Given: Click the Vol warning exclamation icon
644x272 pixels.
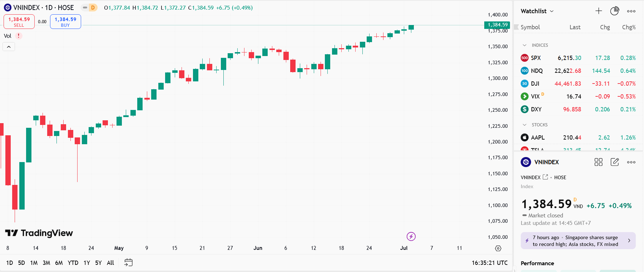Looking at the screenshot, I should (19, 36).
